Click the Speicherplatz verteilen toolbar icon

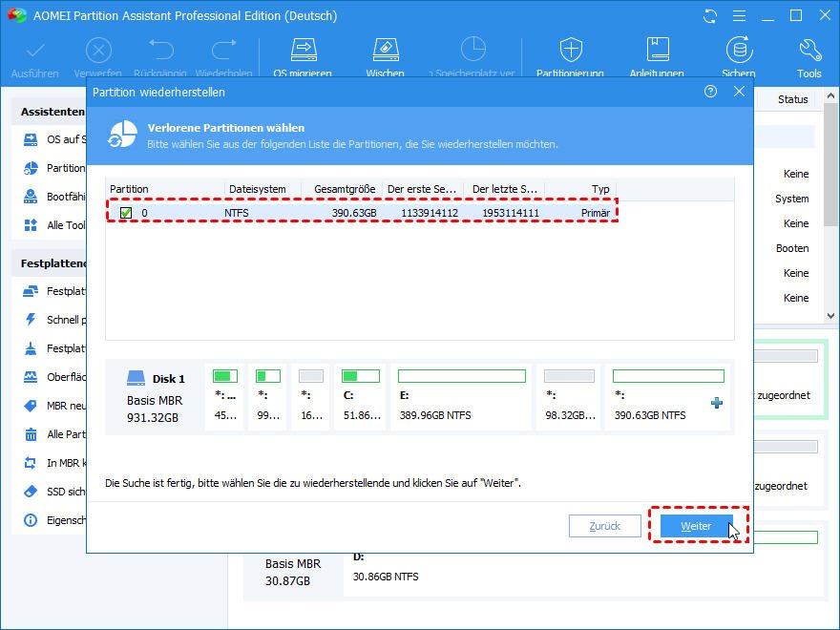click(473, 50)
